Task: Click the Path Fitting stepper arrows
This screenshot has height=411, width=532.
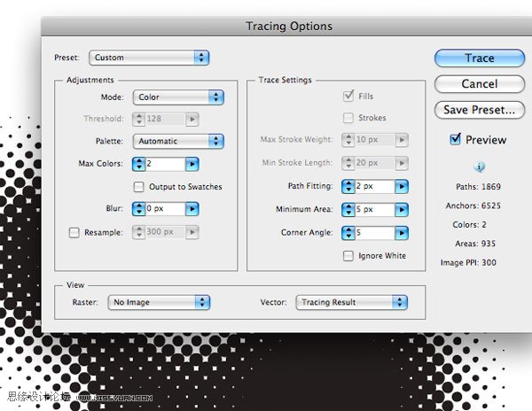Action: 348,186
